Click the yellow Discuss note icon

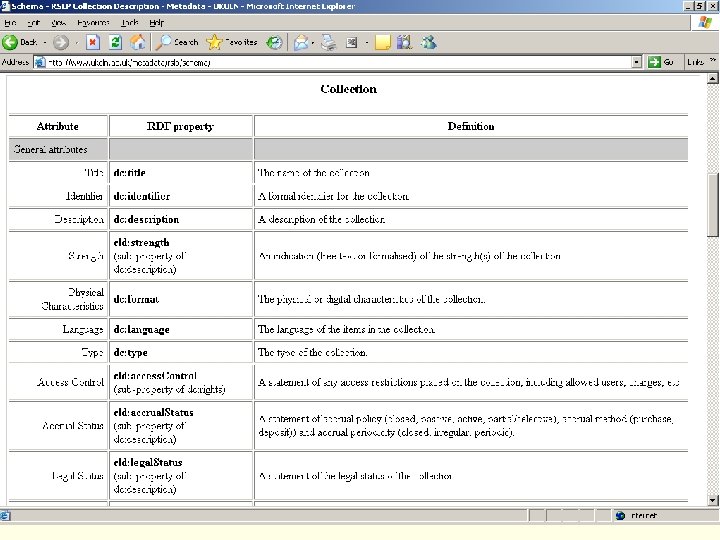tap(382, 42)
